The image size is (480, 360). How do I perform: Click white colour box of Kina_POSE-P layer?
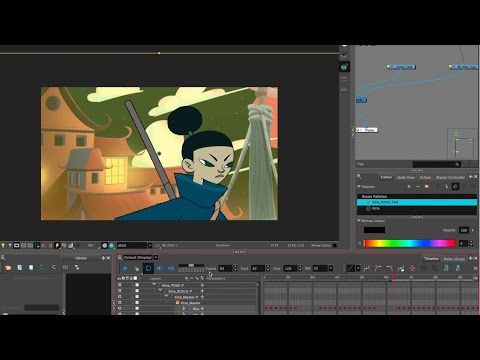[137, 285]
